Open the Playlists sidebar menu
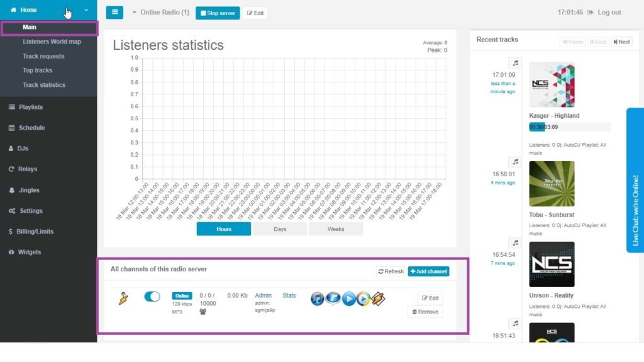Image resolution: width=644 pixels, height=362 pixels. pos(31,107)
